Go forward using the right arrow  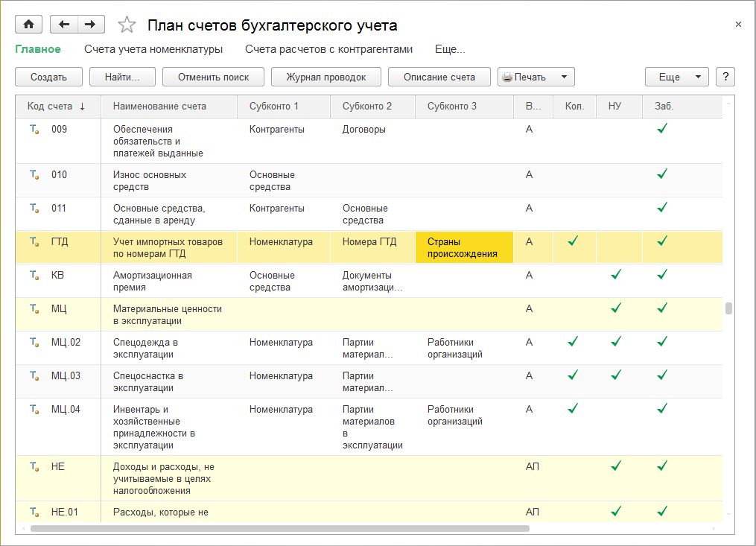[90, 25]
